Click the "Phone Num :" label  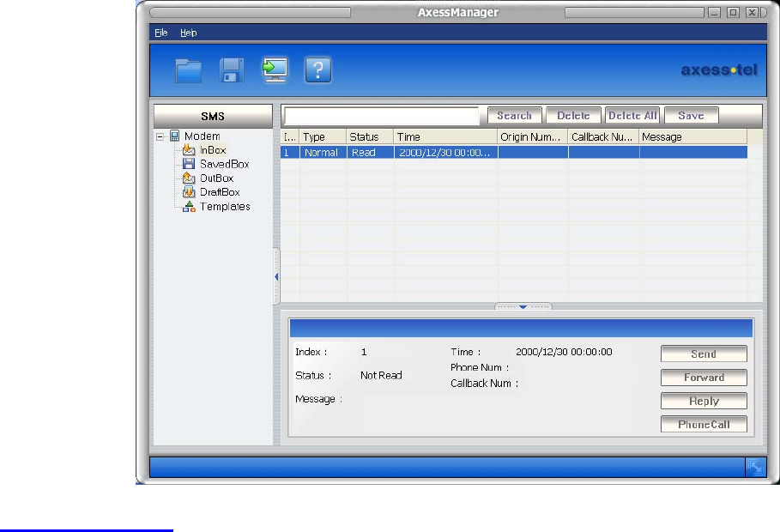point(480,367)
